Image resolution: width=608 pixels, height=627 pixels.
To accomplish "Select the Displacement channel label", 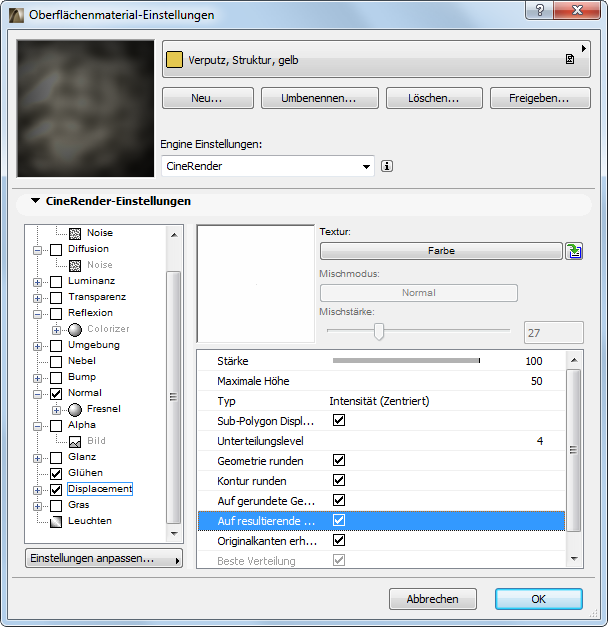I will point(100,489).
